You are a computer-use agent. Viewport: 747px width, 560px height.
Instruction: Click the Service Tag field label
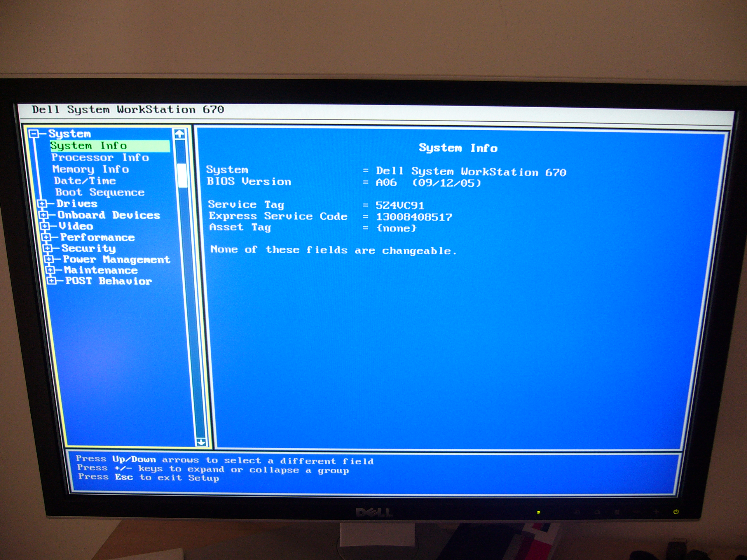click(246, 204)
